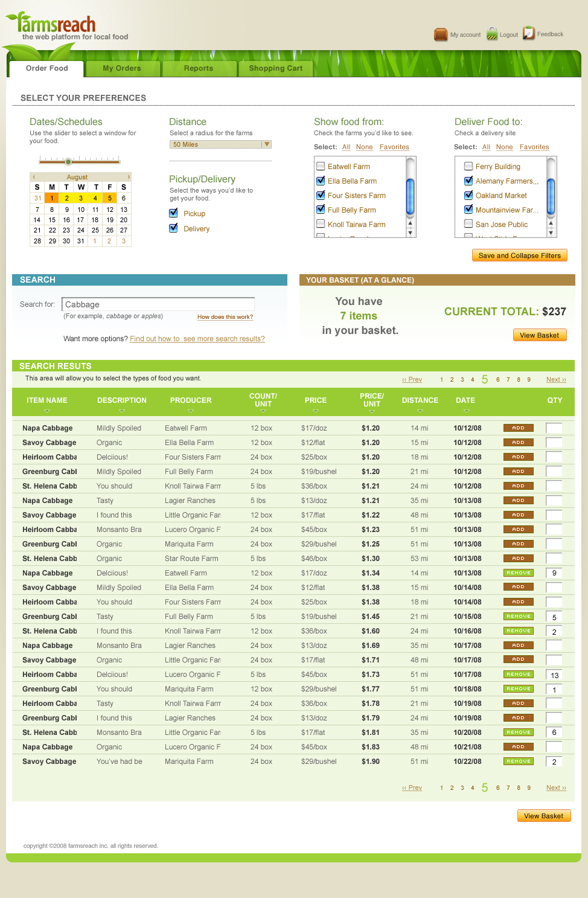The width and height of the screenshot is (588, 898).
Task: Click the Search for text field
Action: [x=158, y=304]
